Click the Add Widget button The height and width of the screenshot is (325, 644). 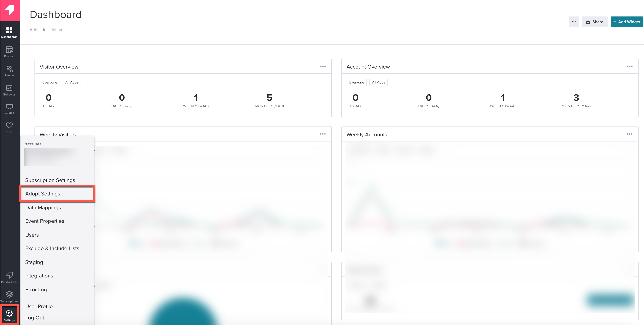pyautogui.click(x=627, y=22)
